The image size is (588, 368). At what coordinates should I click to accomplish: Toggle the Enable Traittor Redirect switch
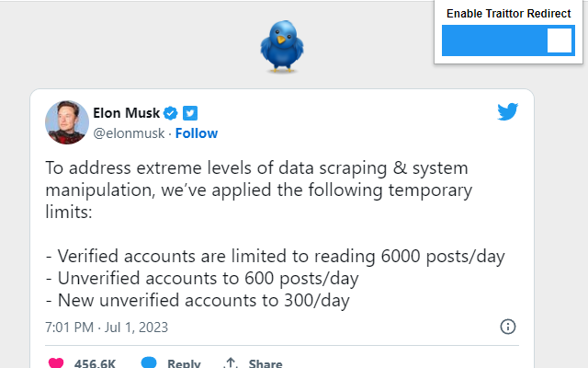tap(508, 40)
